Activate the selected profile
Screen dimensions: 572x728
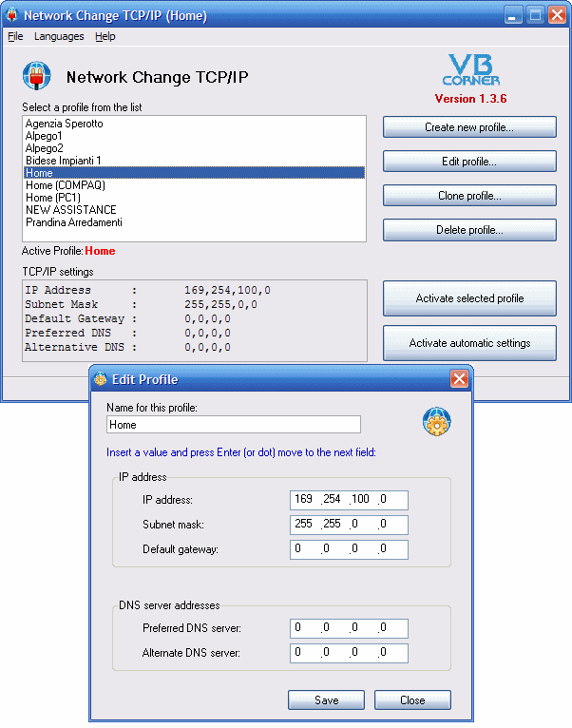point(469,298)
